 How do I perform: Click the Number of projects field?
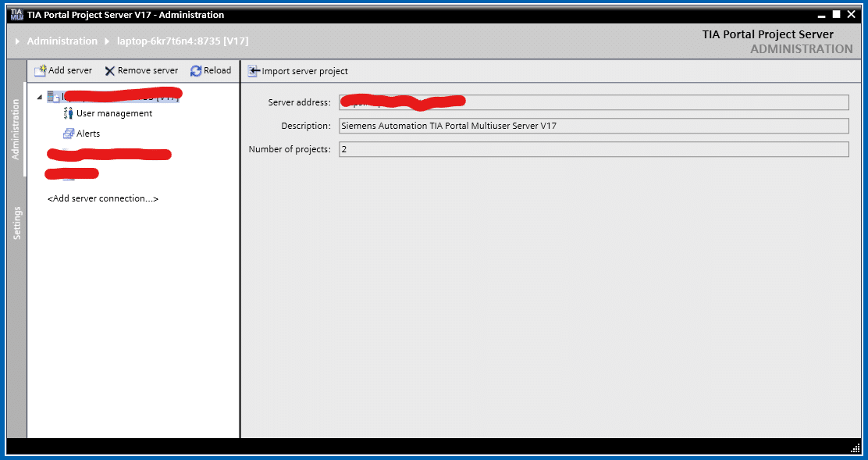click(593, 149)
